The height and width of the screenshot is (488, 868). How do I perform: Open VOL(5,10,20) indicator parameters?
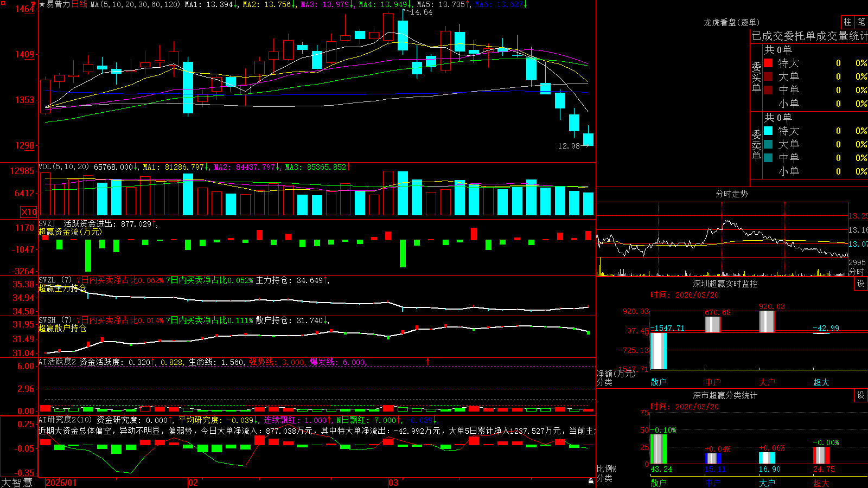click(x=63, y=167)
